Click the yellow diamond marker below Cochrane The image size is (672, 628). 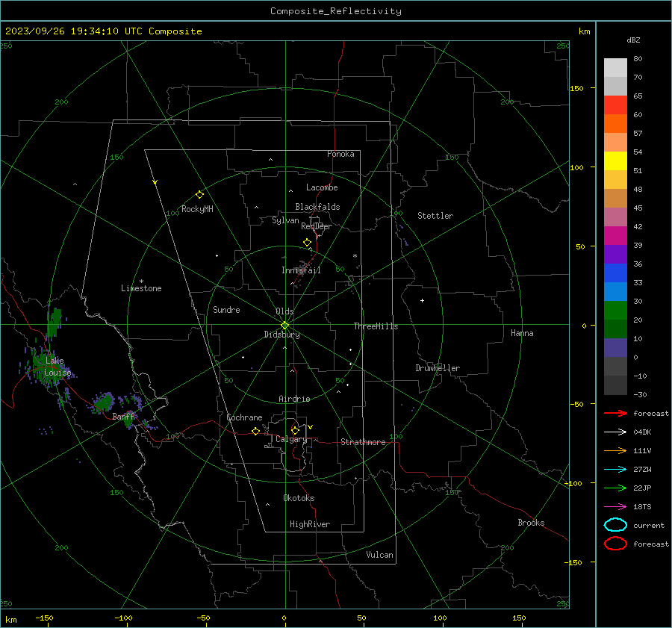[255, 431]
